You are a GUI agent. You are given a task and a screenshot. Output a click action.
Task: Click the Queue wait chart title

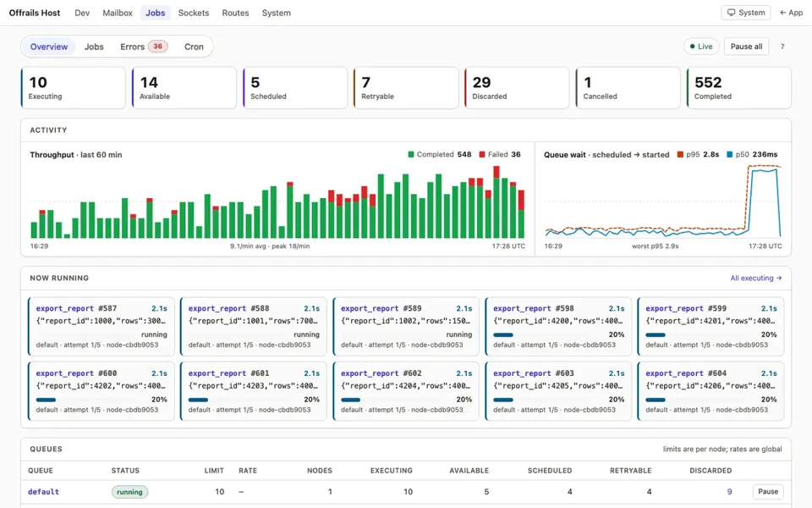(606, 154)
